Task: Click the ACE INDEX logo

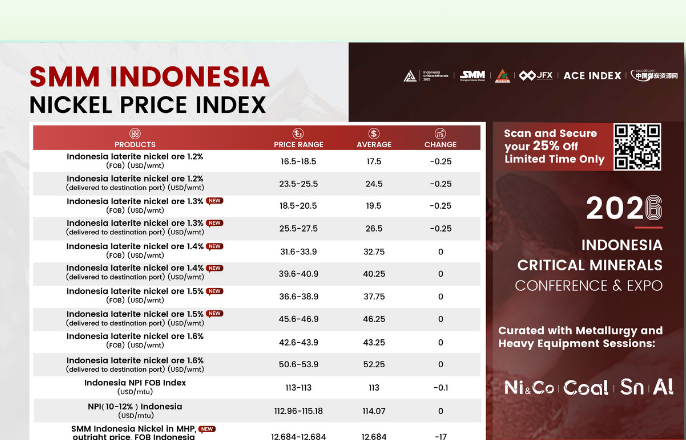Action: [x=592, y=76]
